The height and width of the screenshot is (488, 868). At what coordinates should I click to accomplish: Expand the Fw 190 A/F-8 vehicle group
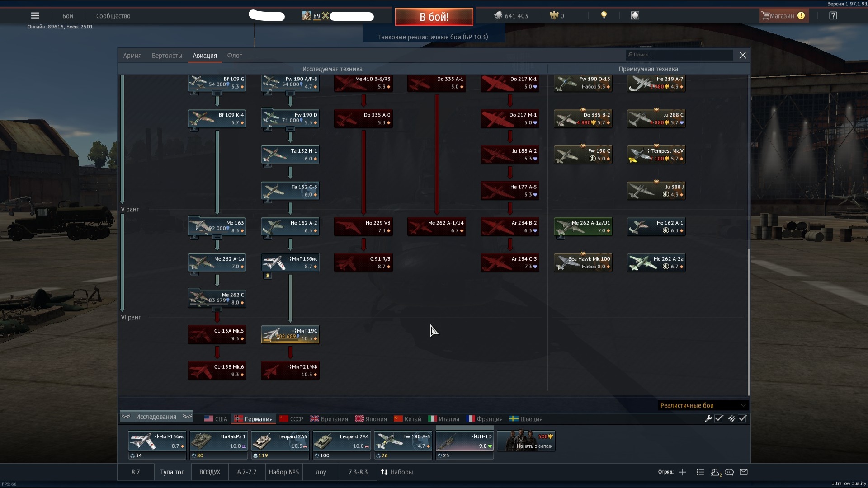pyautogui.click(x=290, y=93)
